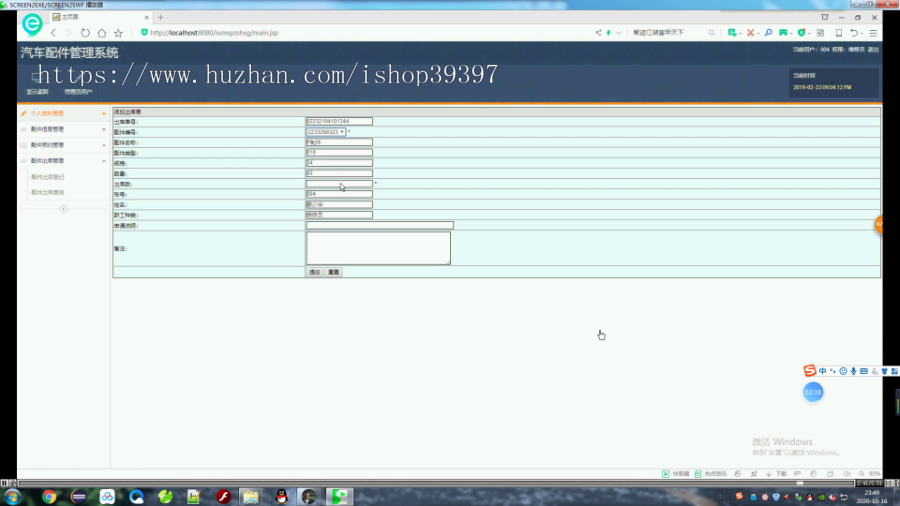Collapse sidebar with the circled arrow
This screenshot has height=506, width=900.
point(64,209)
